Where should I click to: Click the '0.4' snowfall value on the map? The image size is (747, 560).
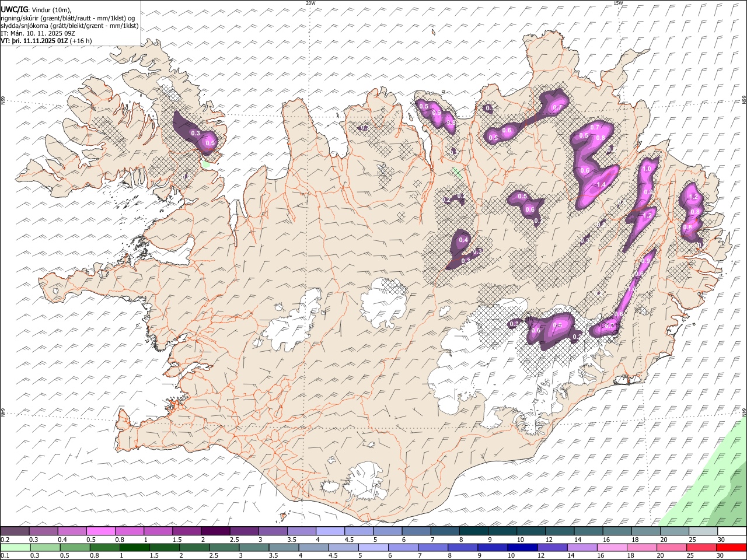pyautogui.click(x=463, y=240)
